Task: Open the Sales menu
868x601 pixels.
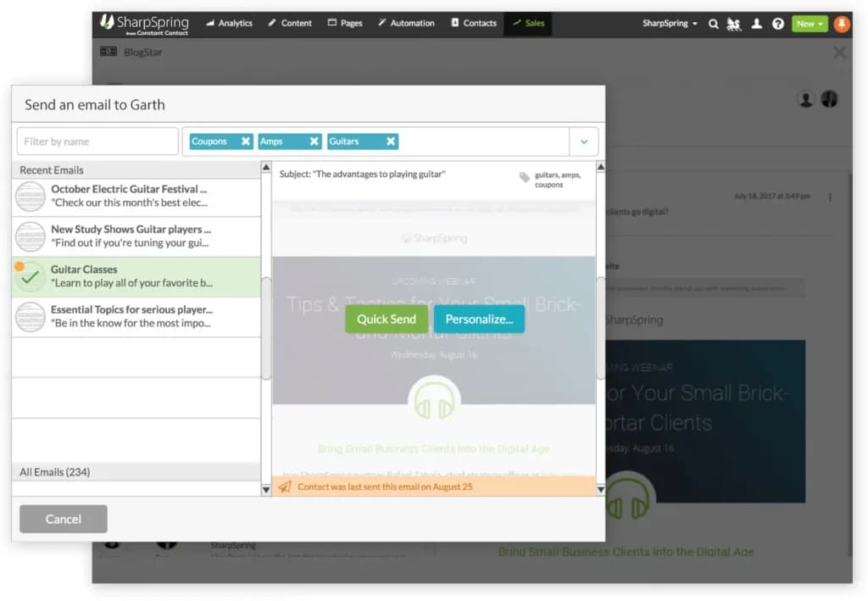Action: 528,23
